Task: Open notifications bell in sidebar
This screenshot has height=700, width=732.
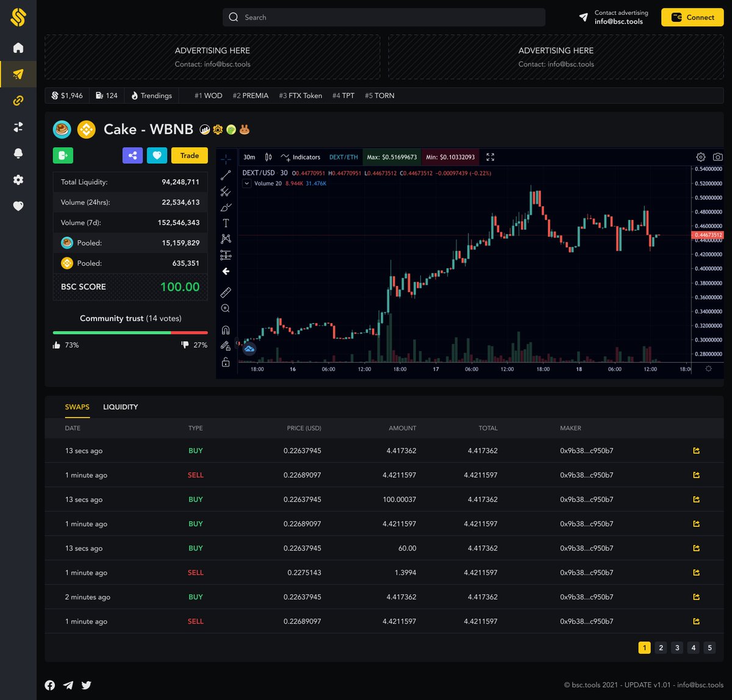Action: tap(18, 154)
